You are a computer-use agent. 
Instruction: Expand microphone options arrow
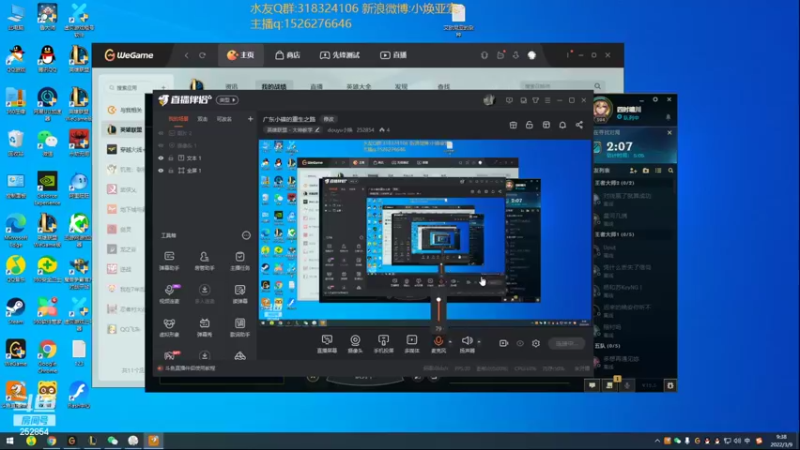click(450, 341)
